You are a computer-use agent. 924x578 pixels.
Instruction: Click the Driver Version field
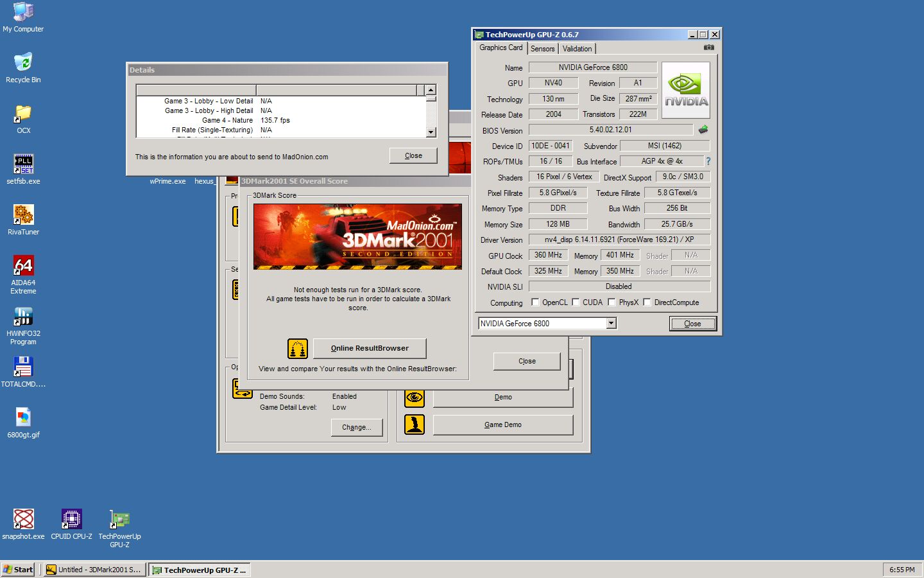(619, 240)
